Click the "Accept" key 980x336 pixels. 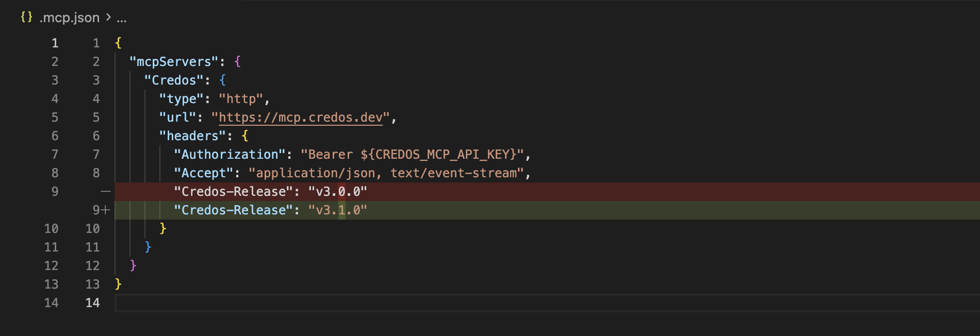(x=204, y=173)
